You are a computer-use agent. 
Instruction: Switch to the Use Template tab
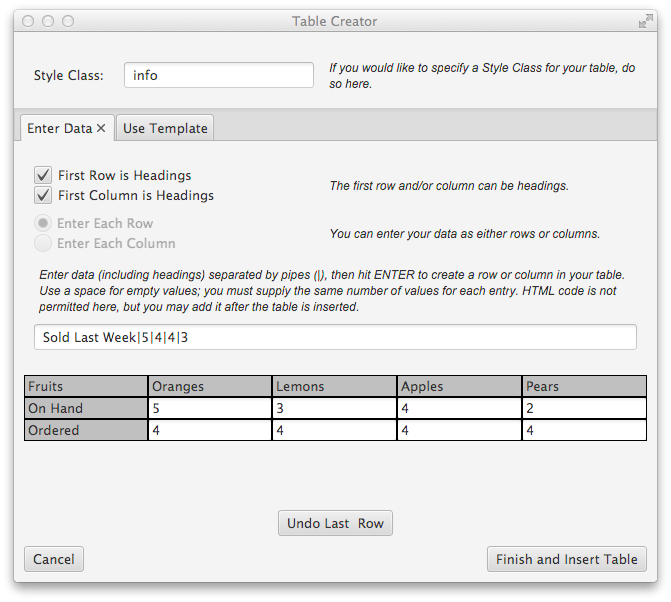pos(165,128)
